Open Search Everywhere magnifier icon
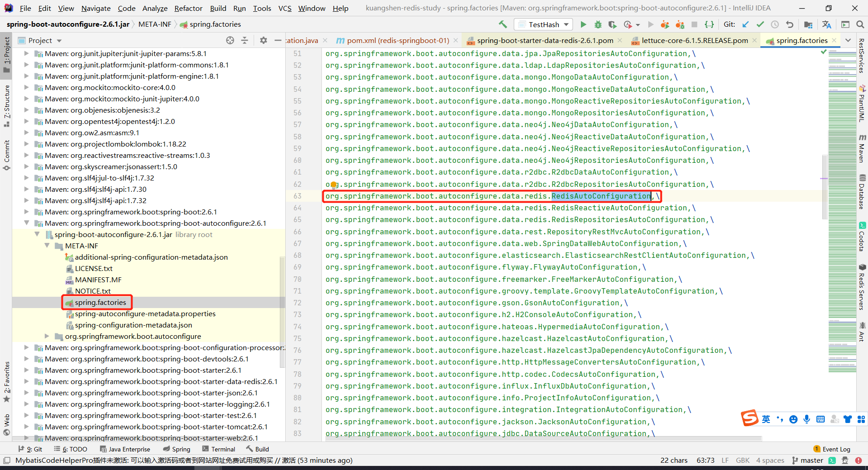Viewport: 868px width, 470px height. (x=860, y=24)
